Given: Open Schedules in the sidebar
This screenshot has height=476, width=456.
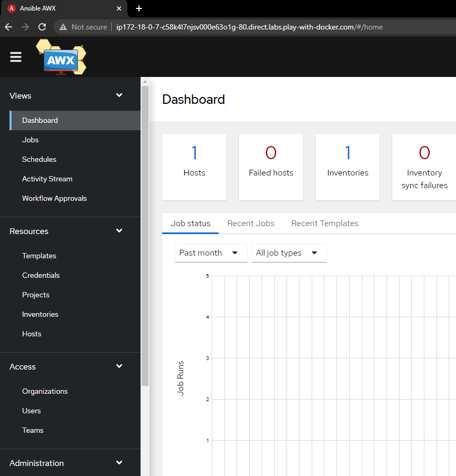Looking at the screenshot, I should pyautogui.click(x=75, y=159).
